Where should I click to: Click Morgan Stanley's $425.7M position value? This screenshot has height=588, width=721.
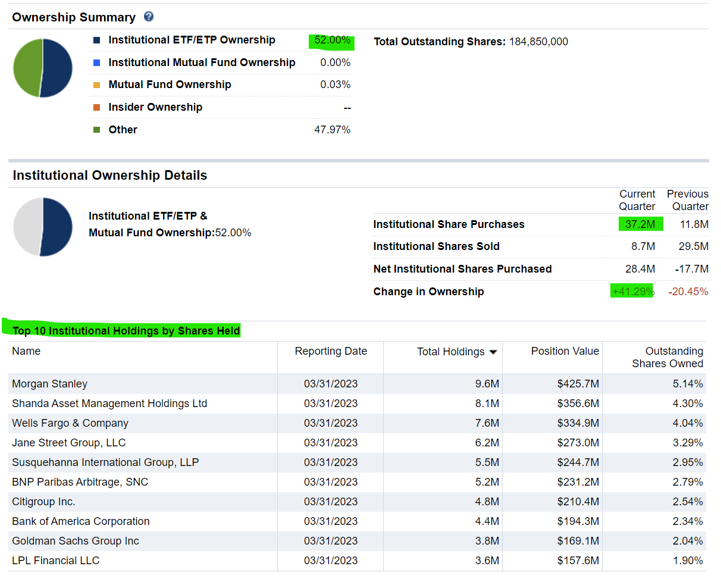578,384
